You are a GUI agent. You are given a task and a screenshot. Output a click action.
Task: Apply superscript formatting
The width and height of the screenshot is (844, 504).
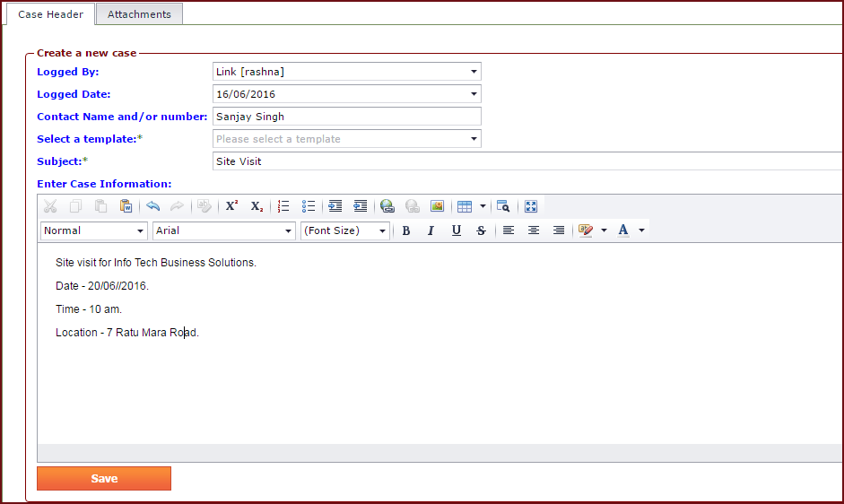[232, 206]
